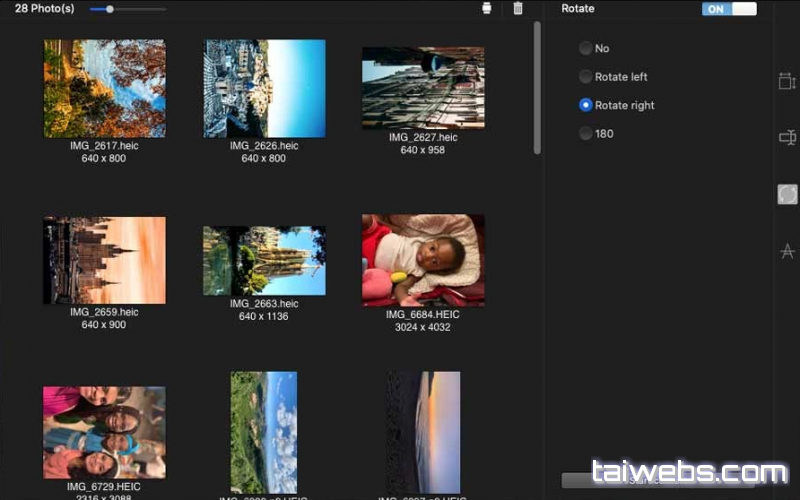Click the trash delete icon
Viewport: 800px width, 500px height.
(517, 9)
